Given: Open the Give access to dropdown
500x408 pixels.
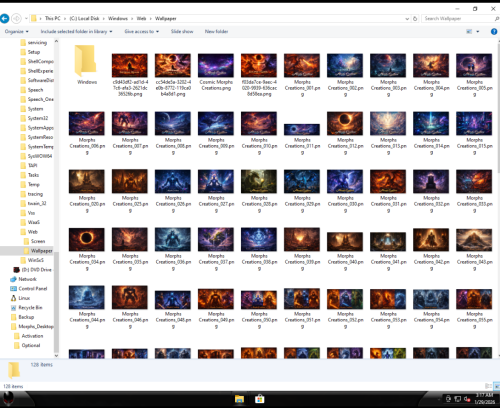Looking at the screenshot, I should tap(142, 31).
